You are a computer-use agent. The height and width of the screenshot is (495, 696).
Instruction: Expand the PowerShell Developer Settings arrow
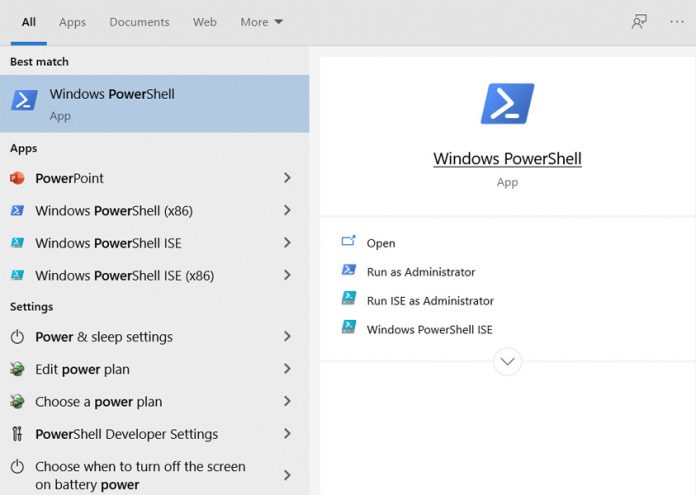tap(287, 434)
